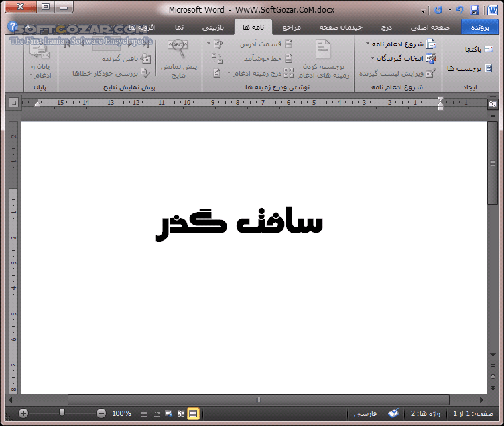Click the vertical scrollbar thumb
The width and height of the screenshot is (504, 426).
493,163
